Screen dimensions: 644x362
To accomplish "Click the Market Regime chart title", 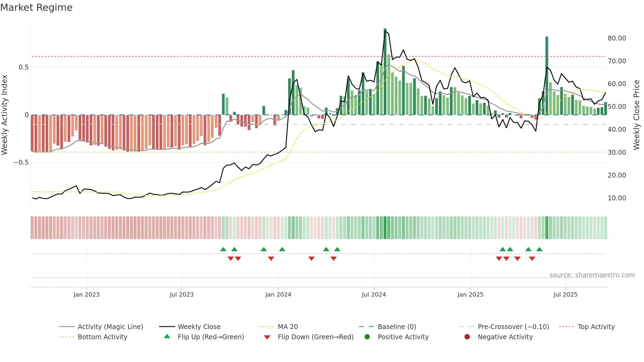I will (x=36, y=8).
